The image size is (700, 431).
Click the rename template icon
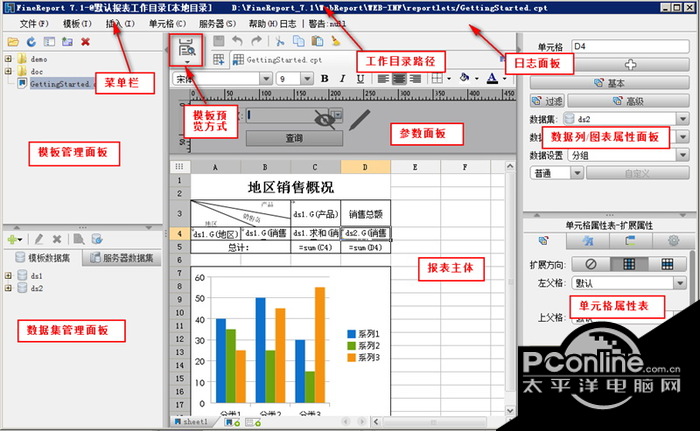coord(67,42)
